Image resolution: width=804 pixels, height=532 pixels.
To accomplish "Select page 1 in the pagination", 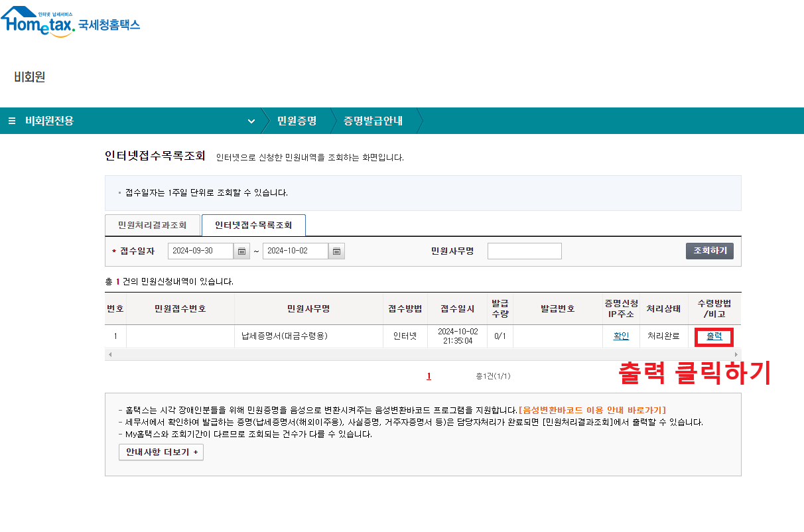I will [429, 375].
